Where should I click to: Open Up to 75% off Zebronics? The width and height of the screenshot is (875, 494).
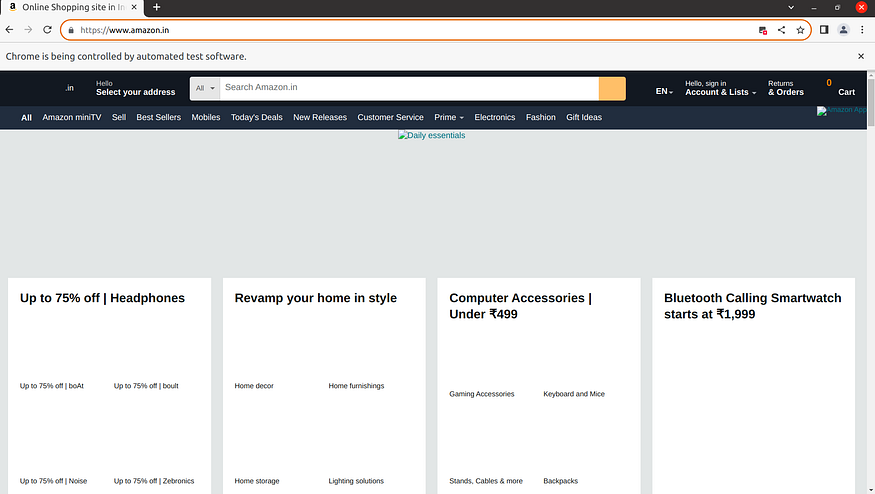pos(154,481)
